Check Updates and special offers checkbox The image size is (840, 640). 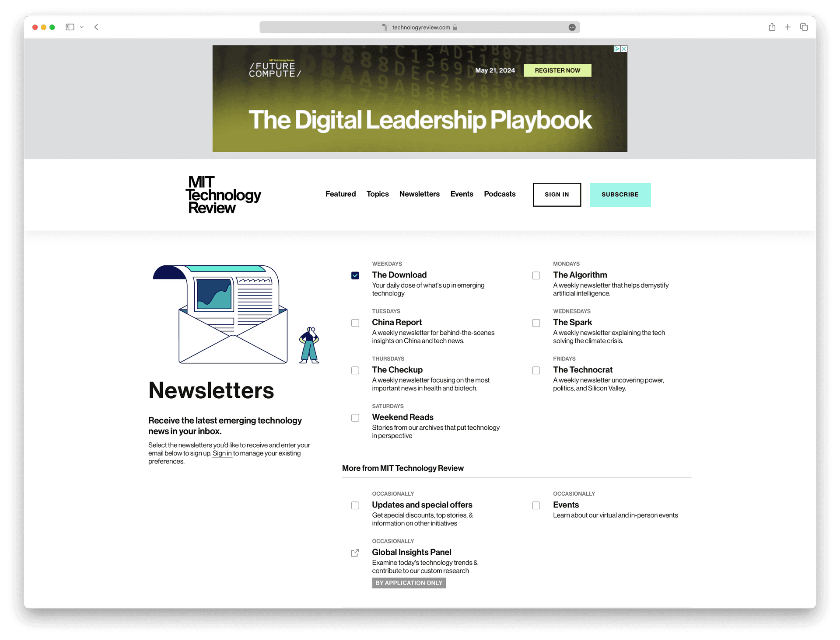[355, 505]
